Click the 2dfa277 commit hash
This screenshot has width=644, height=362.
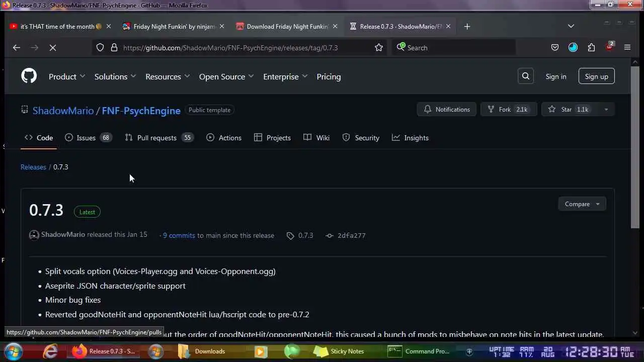(352, 235)
